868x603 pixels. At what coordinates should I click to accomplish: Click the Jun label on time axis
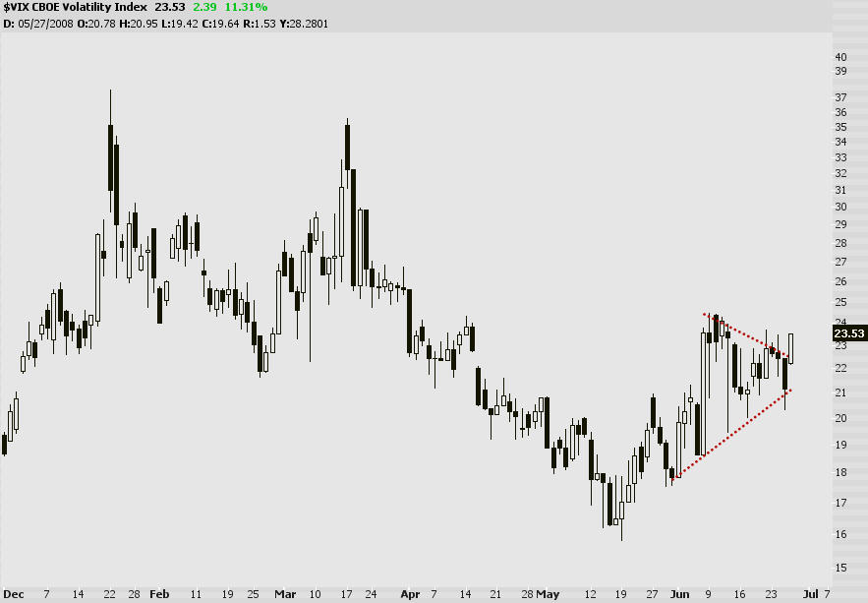(x=679, y=595)
